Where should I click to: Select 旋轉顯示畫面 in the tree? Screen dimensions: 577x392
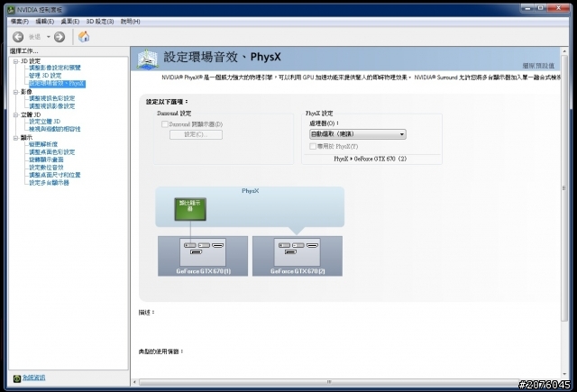46,160
